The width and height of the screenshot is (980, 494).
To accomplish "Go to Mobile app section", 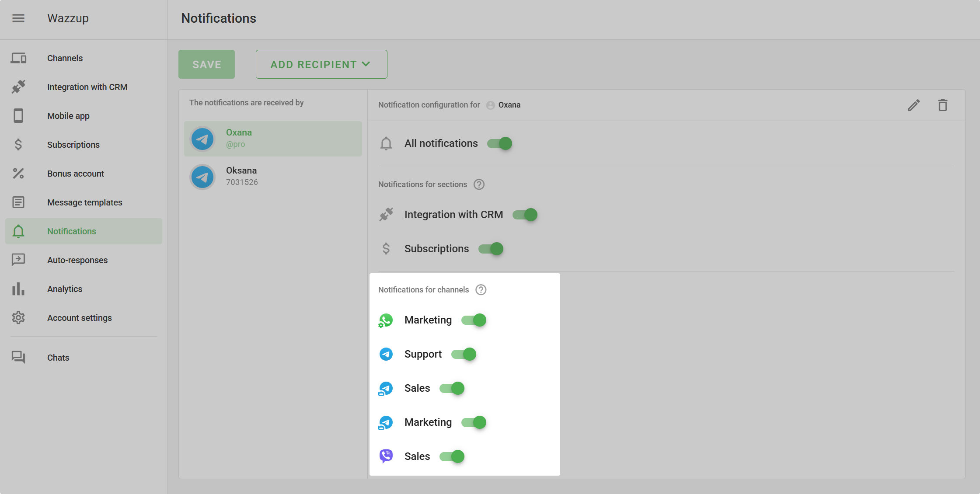I will click(84, 116).
